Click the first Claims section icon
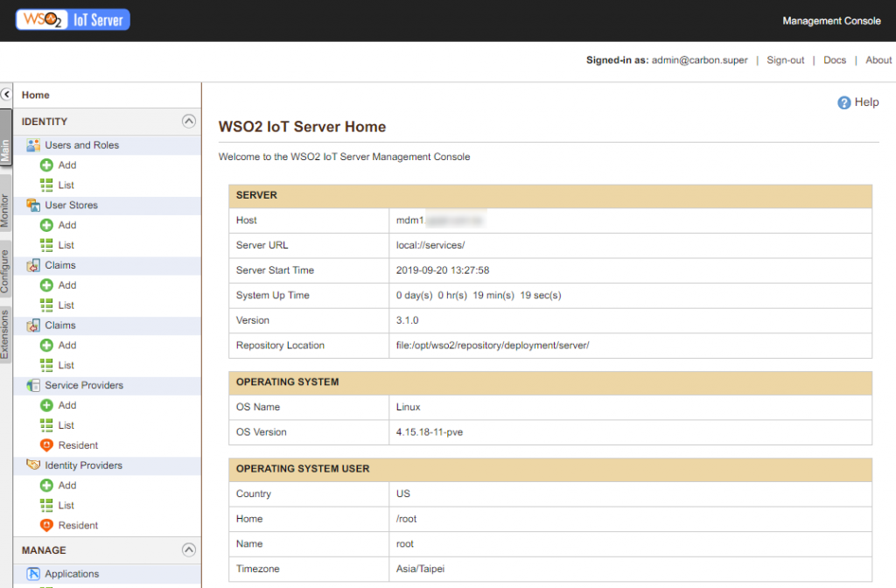896x588 pixels. pyautogui.click(x=33, y=265)
